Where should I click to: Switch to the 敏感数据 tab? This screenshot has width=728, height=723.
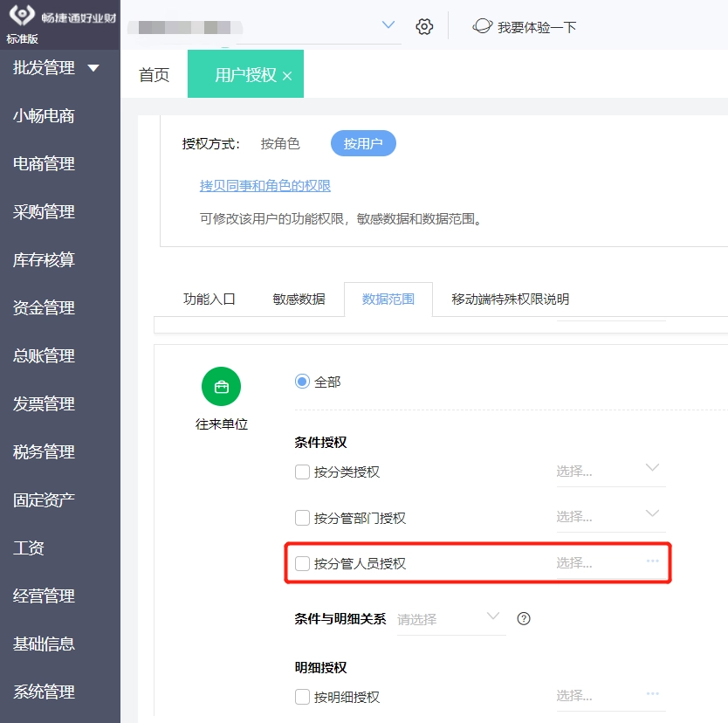(299, 299)
